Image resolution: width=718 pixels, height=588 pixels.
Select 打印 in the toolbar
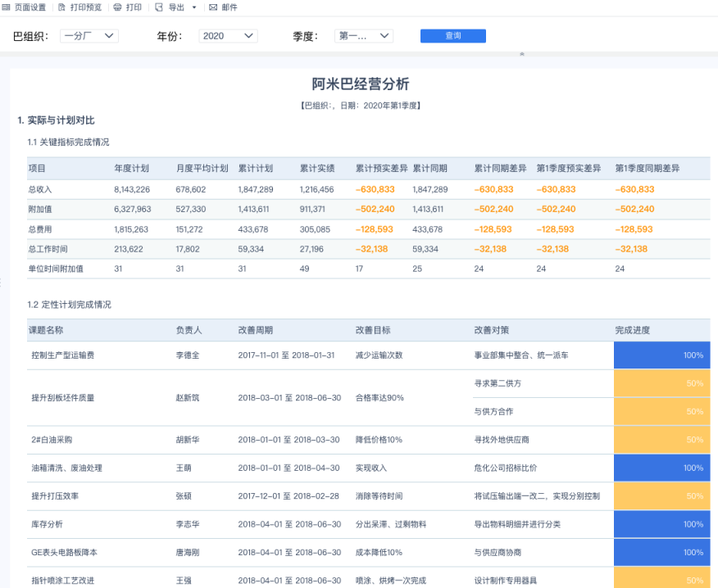click(134, 7)
